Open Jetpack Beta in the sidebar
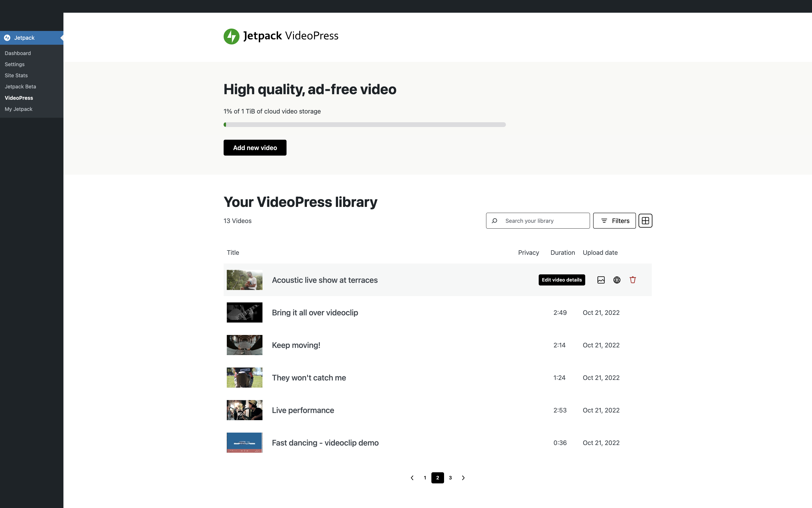This screenshot has width=812, height=508. tap(20, 86)
